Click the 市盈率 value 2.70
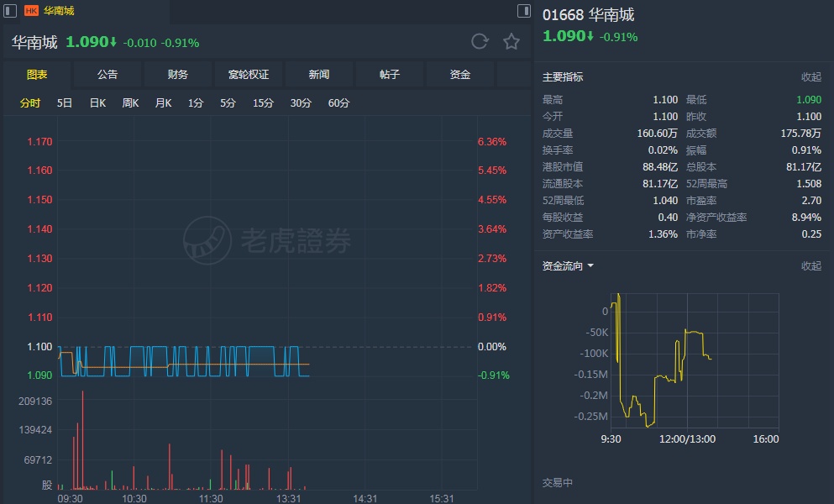The height and width of the screenshot is (504, 834). (x=811, y=201)
